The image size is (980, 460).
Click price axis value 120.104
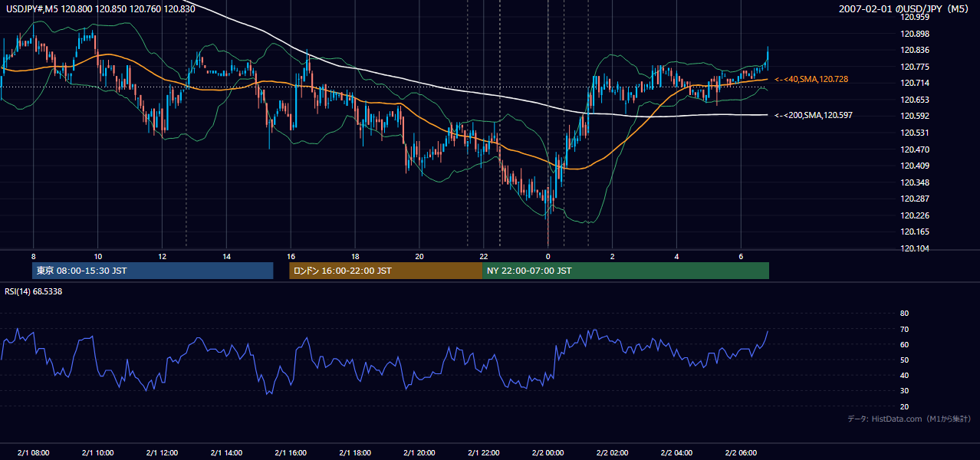[x=914, y=248]
